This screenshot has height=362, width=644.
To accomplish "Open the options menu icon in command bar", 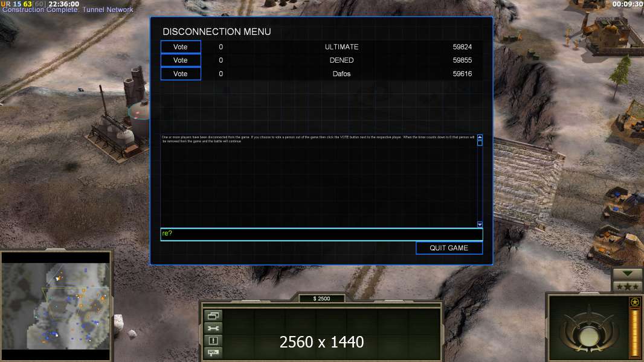I will tap(213, 316).
